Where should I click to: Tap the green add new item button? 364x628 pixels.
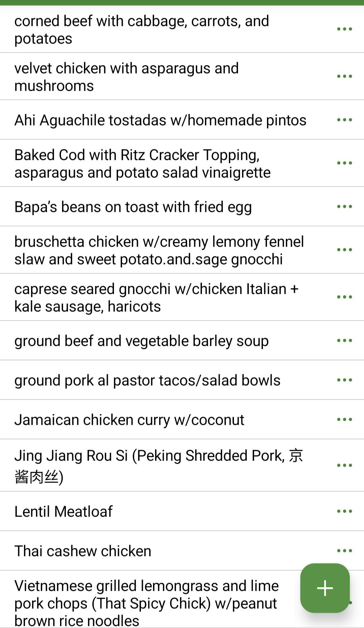(325, 588)
